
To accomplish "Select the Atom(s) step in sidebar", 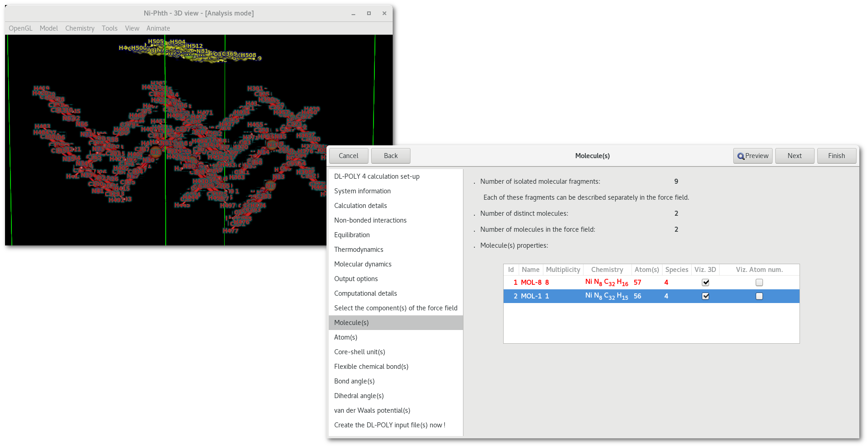I will pyautogui.click(x=346, y=337).
